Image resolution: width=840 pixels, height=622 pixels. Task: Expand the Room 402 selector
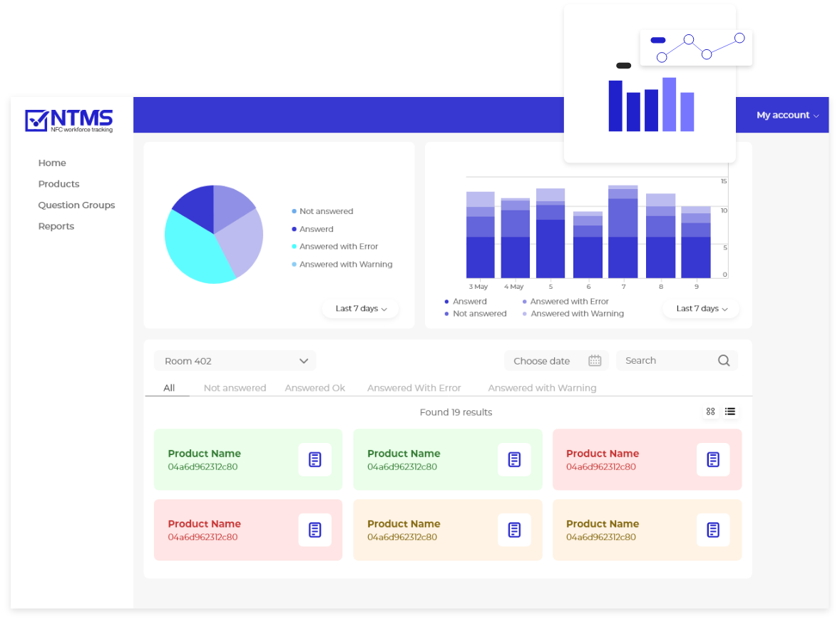click(x=235, y=361)
